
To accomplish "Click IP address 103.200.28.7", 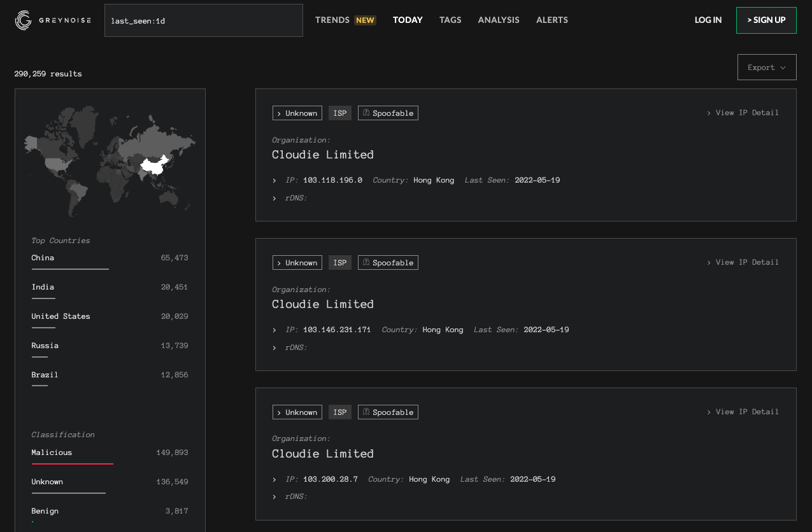I will coord(331,479).
